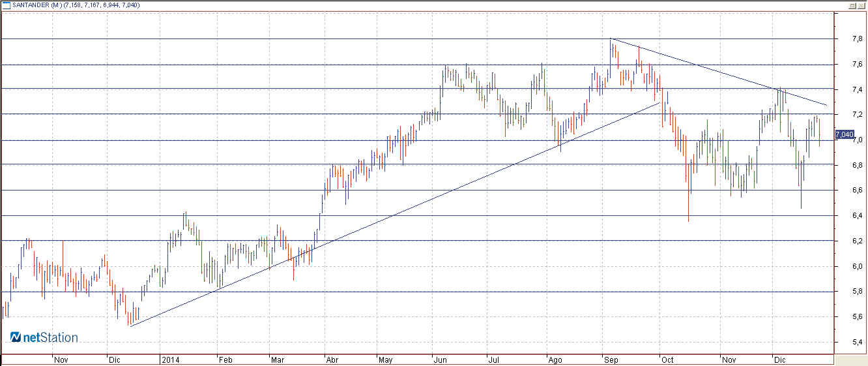
Task: Click the first Nov label on time axis
Action: [x=61, y=359]
